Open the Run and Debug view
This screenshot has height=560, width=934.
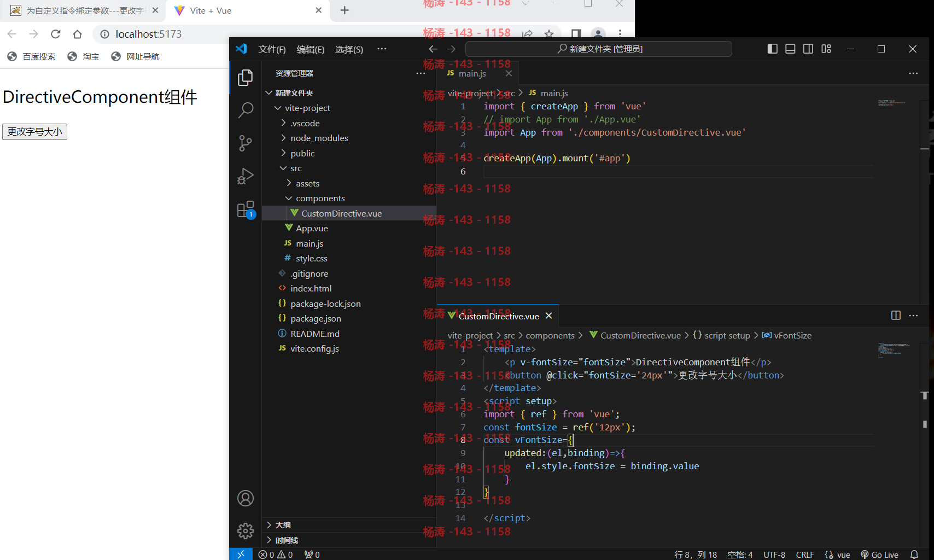click(246, 176)
